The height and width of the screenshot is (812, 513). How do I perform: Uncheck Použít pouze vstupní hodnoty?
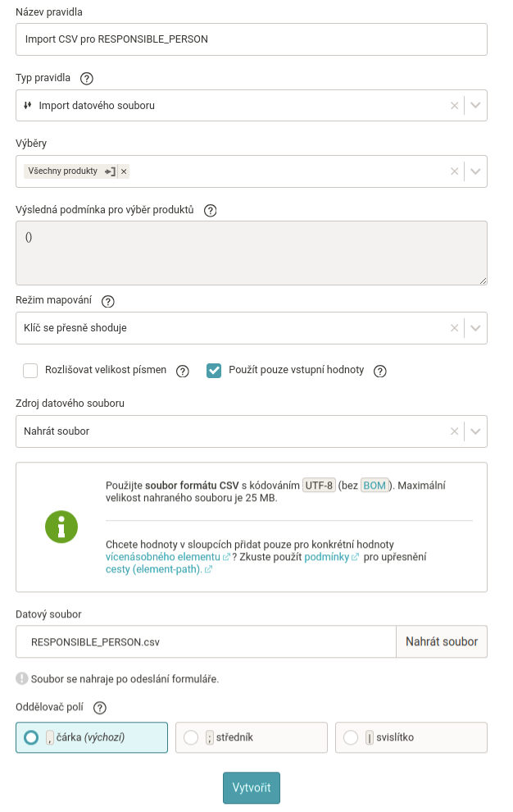coord(214,370)
